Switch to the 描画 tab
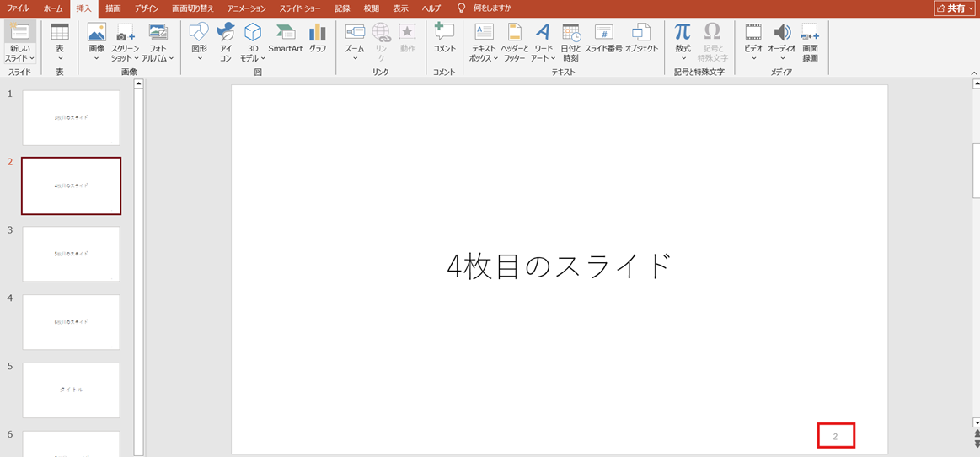The width and height of the screenshot is (980, 457). point(114,8)
